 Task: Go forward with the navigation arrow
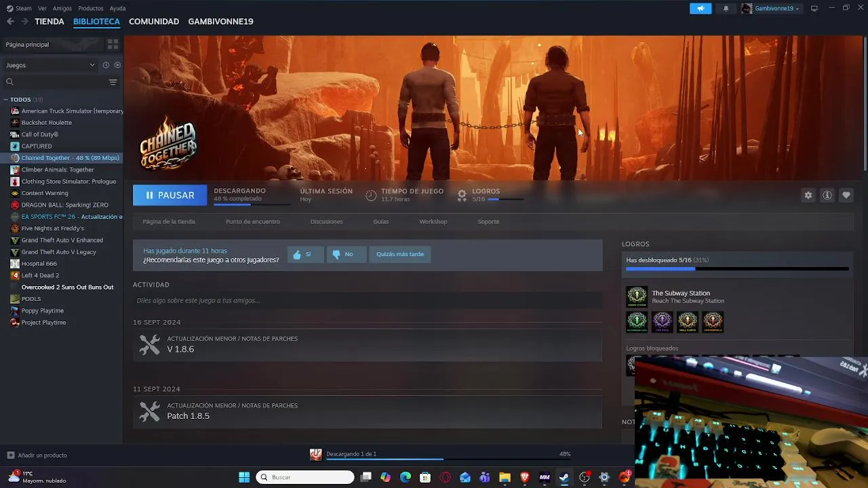pyautogui.click(x=24, y=21)
